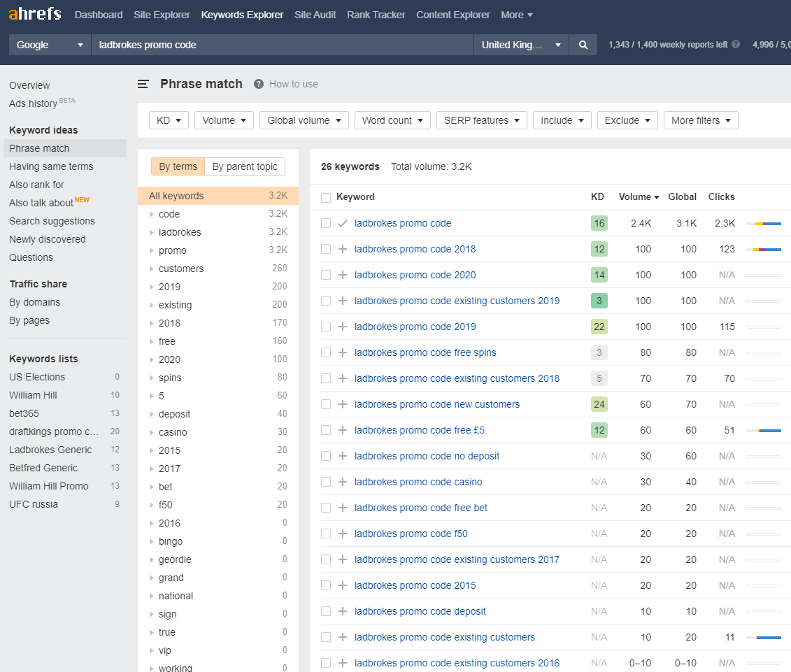
Task: Add 'ladbrokes promo code 2018' with plus icon
Action: point(343,249)
